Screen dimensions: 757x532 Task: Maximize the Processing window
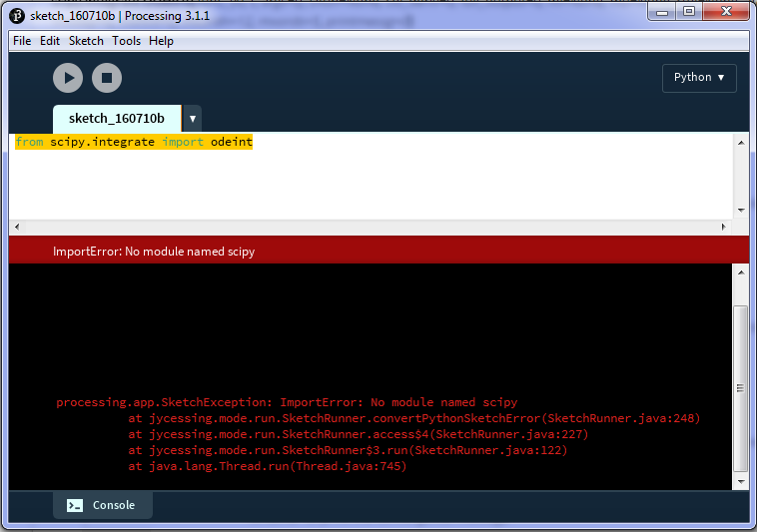[x=689, y=12]
